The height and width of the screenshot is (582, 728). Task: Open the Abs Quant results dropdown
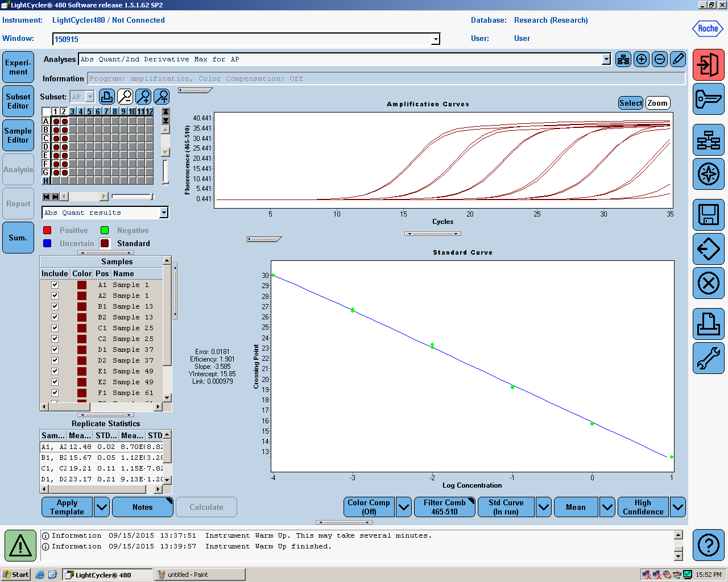[x=164, y=213]
